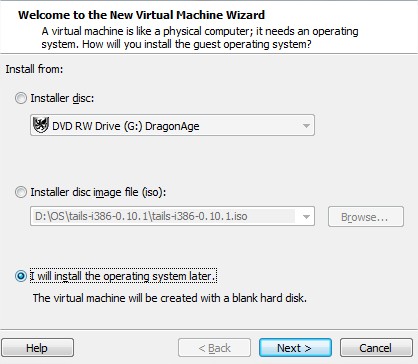Image resolution: width=418 pixels, height=364 pixels.
Task: Click the Install from: label
Action: [34, 69]
